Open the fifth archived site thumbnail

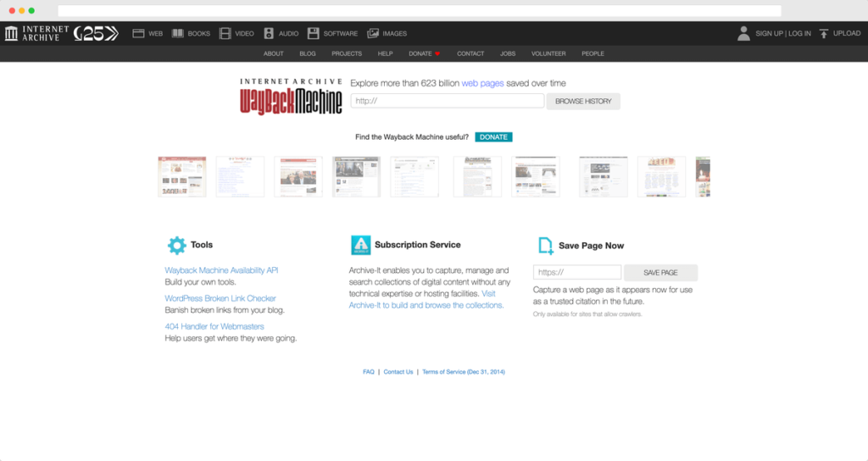pos(414,176)
